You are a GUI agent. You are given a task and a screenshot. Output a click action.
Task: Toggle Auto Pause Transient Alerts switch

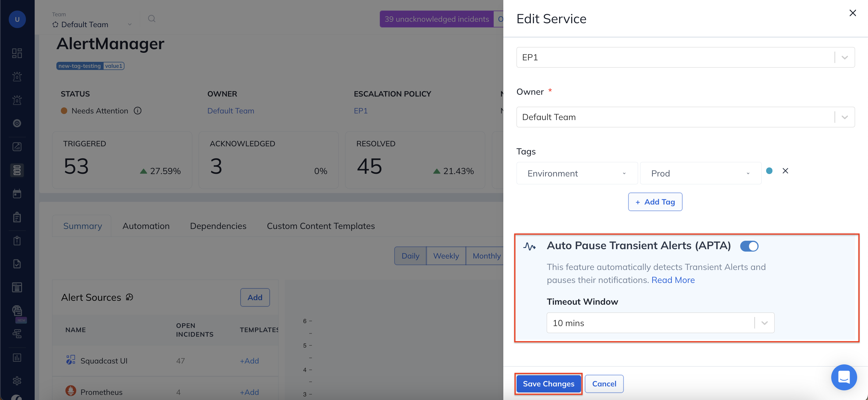(749, 246)
